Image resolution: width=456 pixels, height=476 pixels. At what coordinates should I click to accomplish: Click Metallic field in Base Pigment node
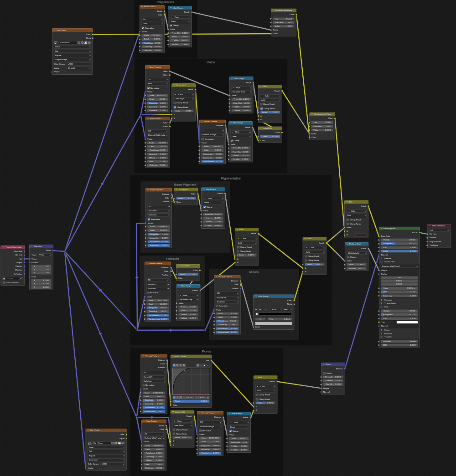[x=399, y=240]
